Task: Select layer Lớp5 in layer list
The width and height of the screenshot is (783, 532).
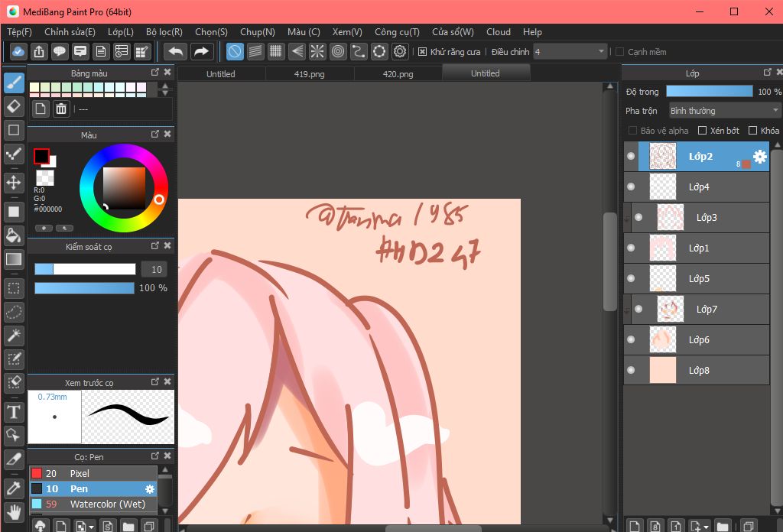Action: coord(697,278)
